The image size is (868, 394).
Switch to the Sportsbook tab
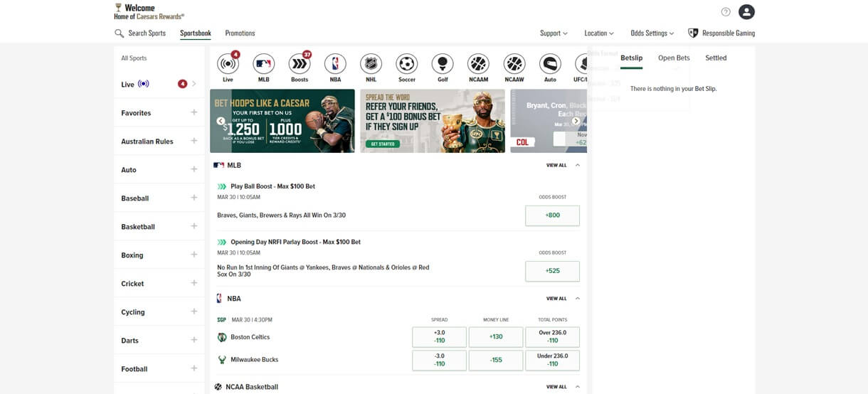click(x=196, y=33)
